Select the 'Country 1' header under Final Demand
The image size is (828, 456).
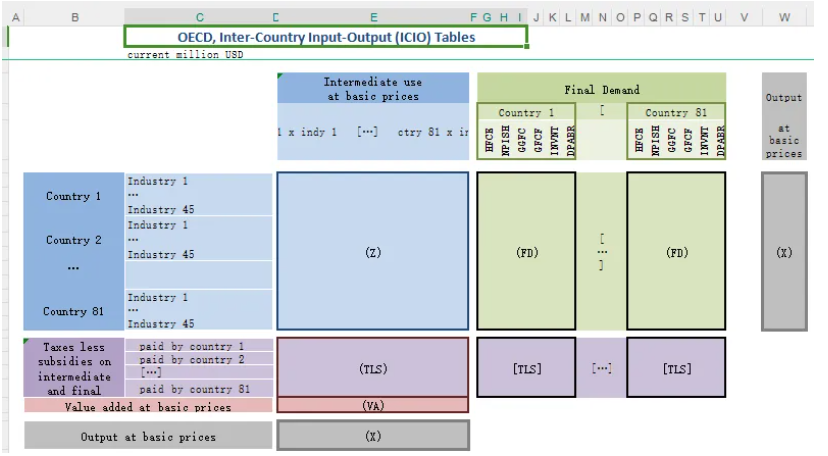coord(526,112)
